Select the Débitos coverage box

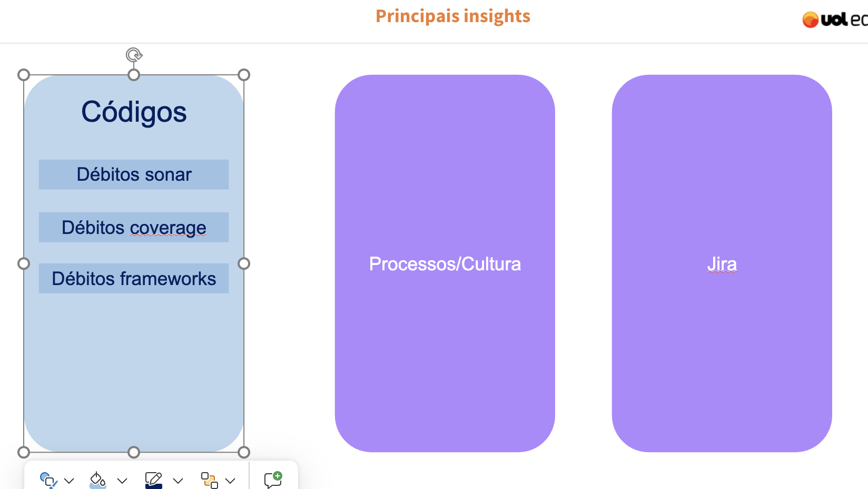pos(134,227)
